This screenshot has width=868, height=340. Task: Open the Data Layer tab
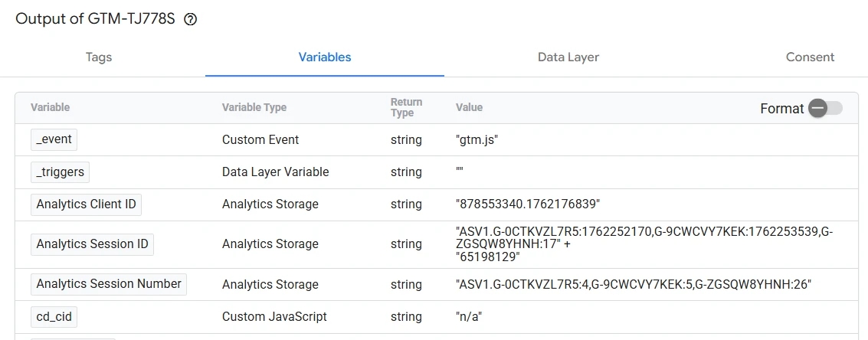(568, 57)
